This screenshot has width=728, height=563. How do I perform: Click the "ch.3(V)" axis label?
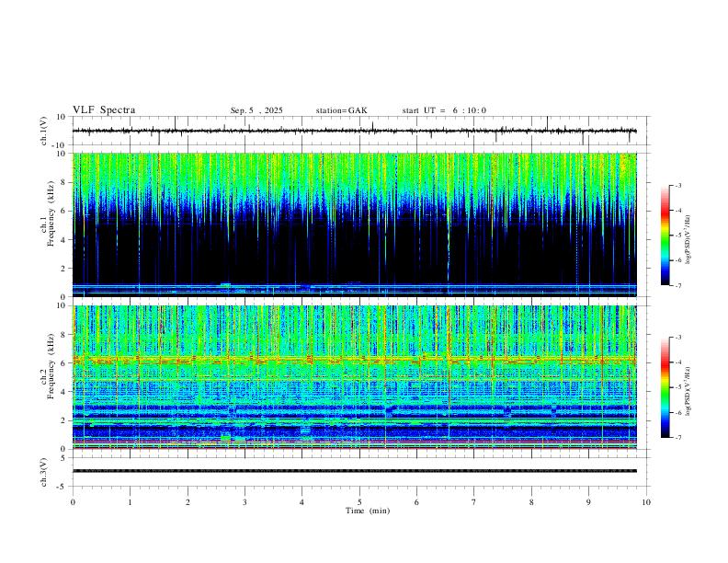44,472
